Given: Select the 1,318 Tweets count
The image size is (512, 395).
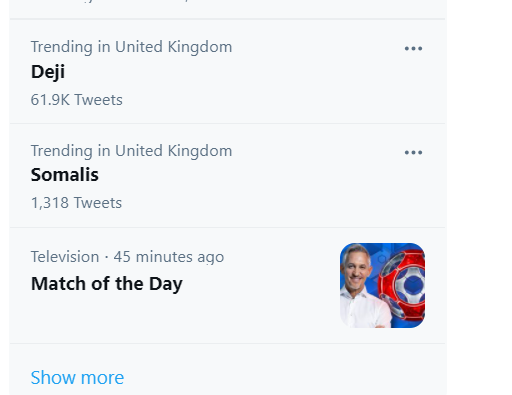Looking at the screenshot, I should [76, 203].
